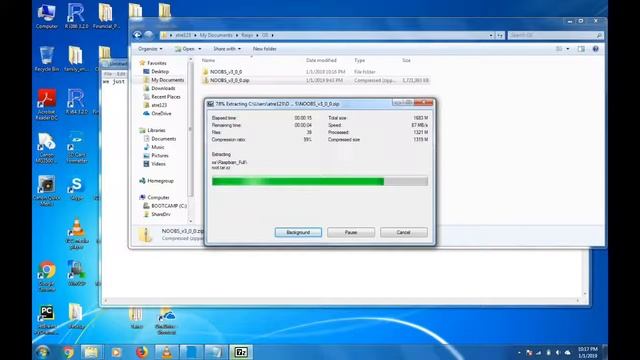640x360 pixels.
Task: Select the NOOBS_v3_0_0.zip file row
Action: pos(315,80)
